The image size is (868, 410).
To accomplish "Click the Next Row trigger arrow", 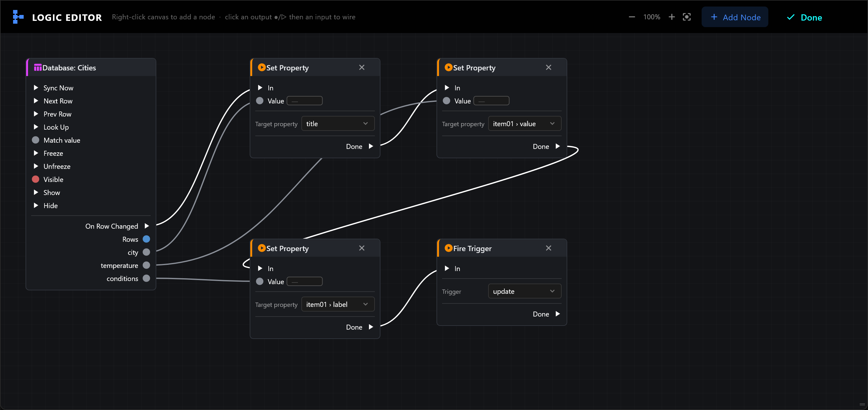I will (36, 101).
